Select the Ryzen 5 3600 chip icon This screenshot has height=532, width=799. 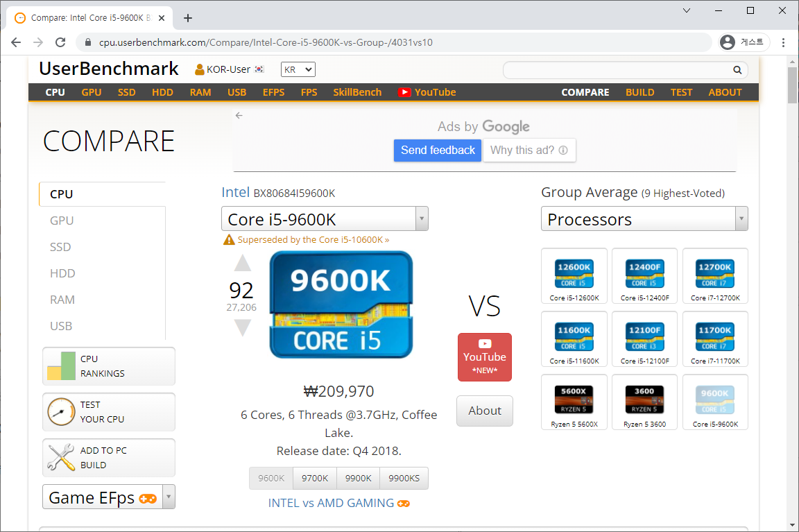pyautogui.click(x=644, y=400)
